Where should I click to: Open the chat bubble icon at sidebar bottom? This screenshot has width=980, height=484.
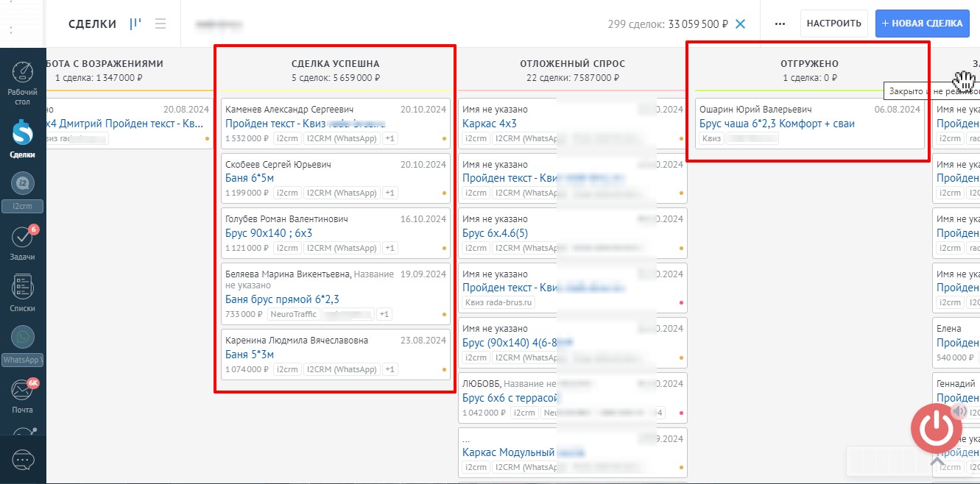[x=23, y=460]
